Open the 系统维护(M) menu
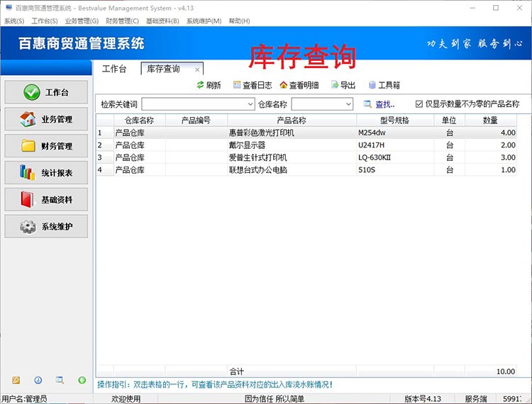Viewport: 532px width, 404px height. coord(204,21)
